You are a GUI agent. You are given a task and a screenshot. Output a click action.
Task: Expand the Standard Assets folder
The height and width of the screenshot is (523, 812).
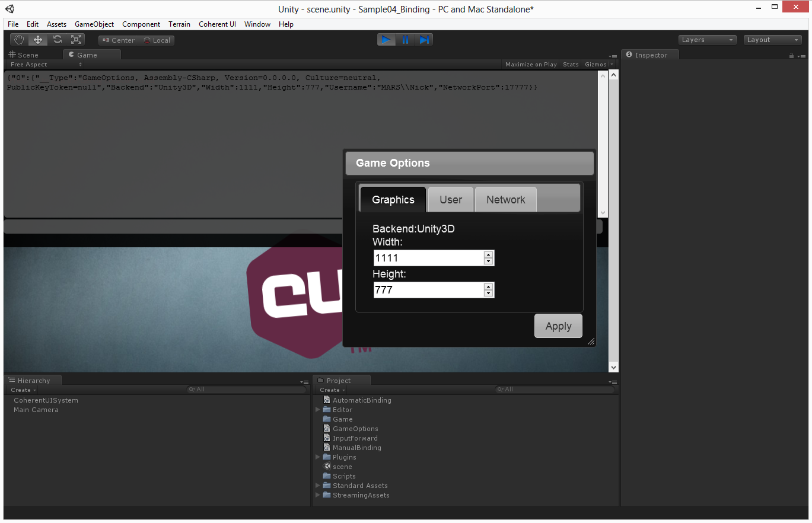(318, 486)
